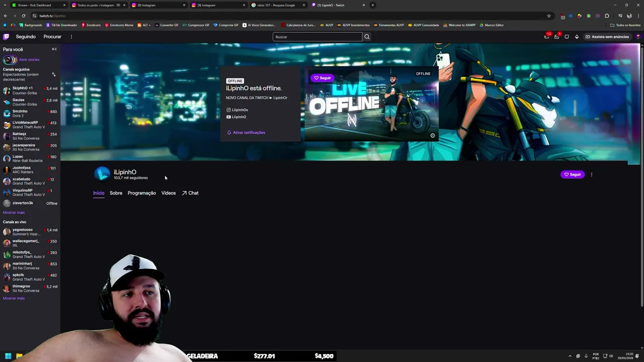Click Assista sem anúncios button

click(x=607, y=37)
